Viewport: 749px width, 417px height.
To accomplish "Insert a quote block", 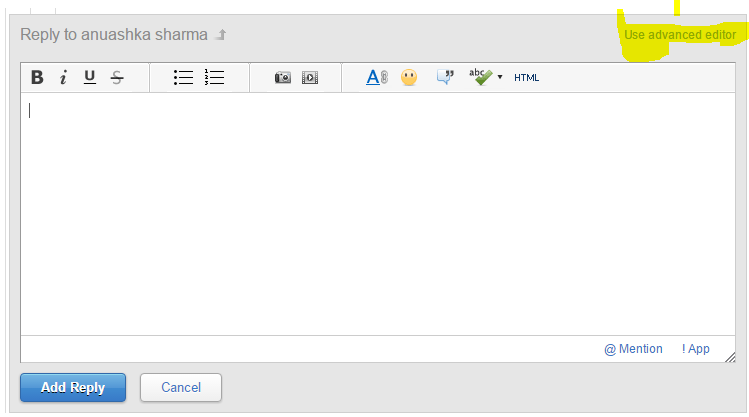I will pyautogui.click(x=446, y=77).
